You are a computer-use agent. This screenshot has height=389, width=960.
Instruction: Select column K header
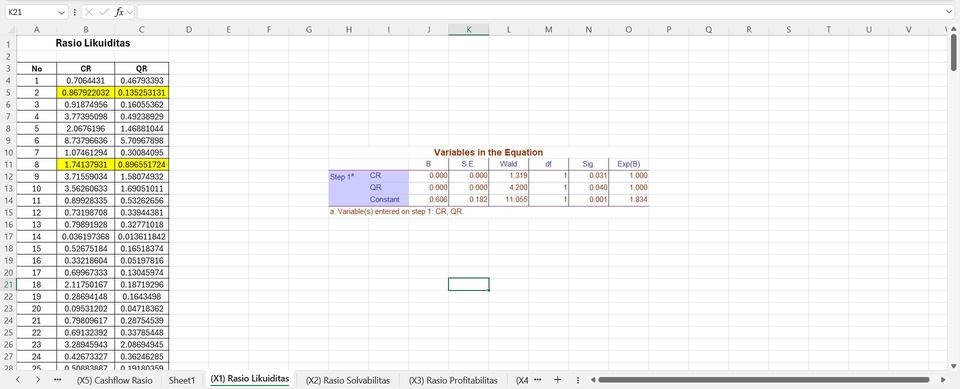click(468, 29)
